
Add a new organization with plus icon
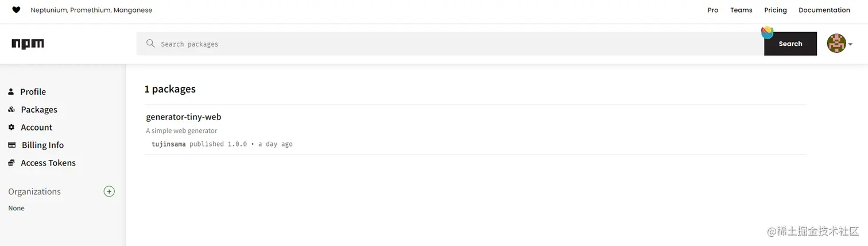109,191
